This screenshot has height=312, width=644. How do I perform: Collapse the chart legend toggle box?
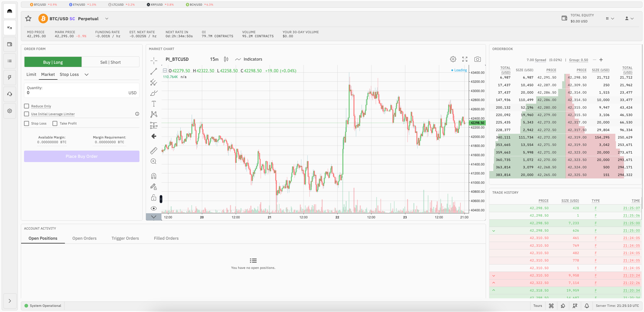tap(165, 70)
